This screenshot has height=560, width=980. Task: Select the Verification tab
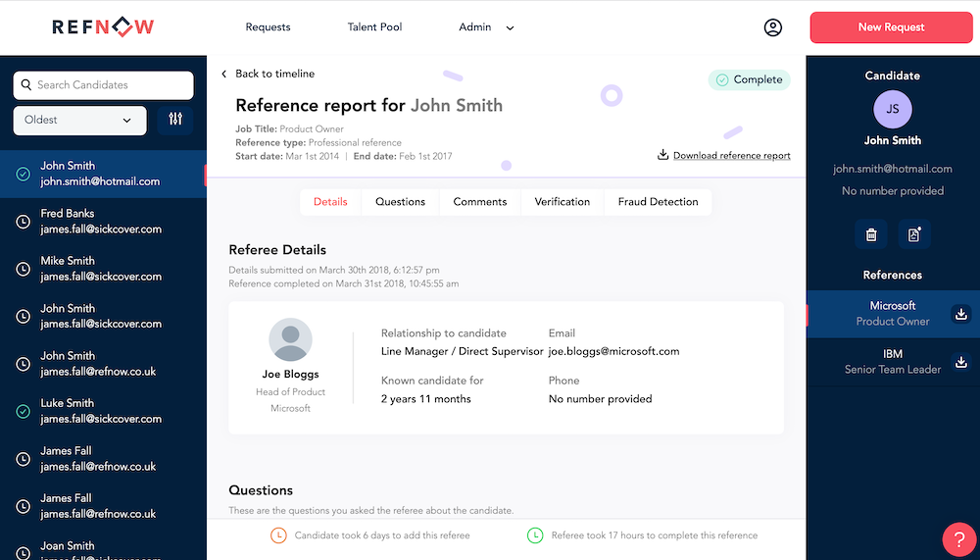click(562, 202)
